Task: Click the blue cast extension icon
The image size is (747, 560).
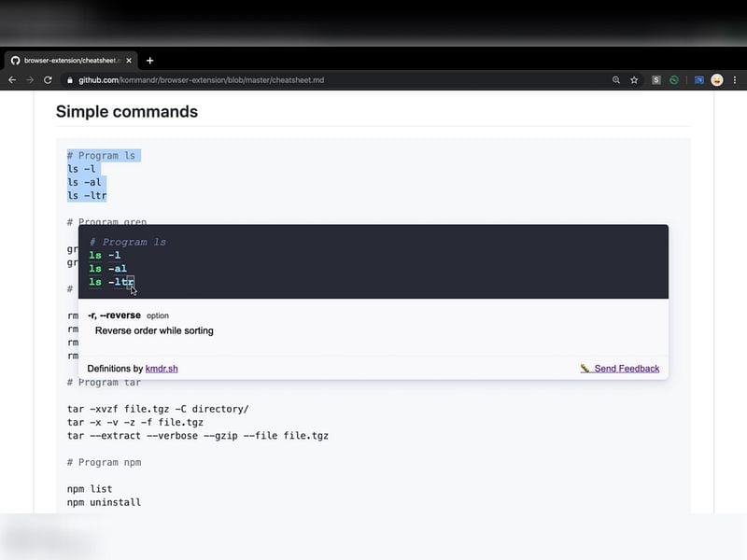Action: [x=698, y=80]
